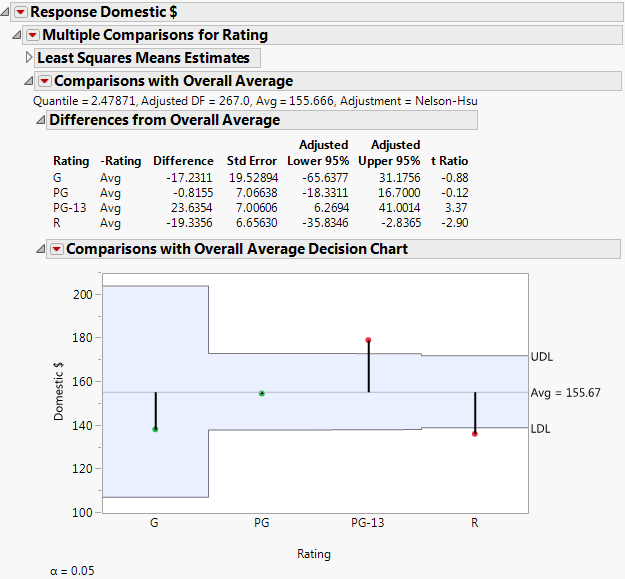Click the Rating x-axis title
Image resolution: width=625 pixels, height=579 pixels.
tap(314, 554)
